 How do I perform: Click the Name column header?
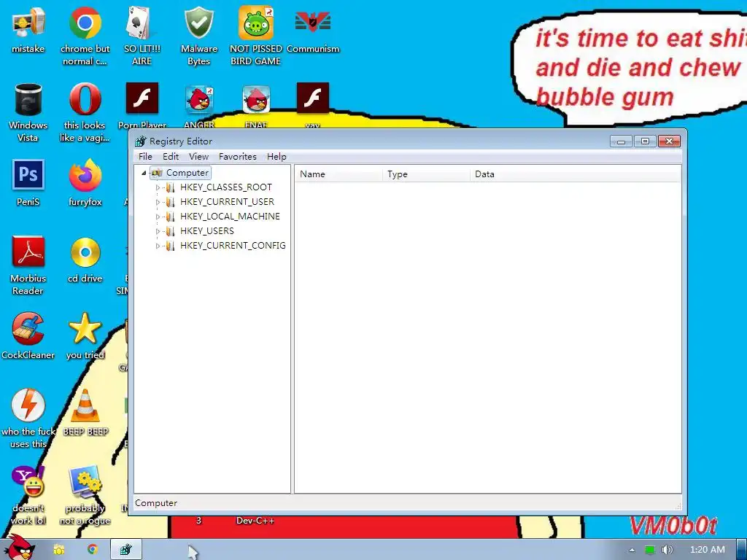click(338, 174)
